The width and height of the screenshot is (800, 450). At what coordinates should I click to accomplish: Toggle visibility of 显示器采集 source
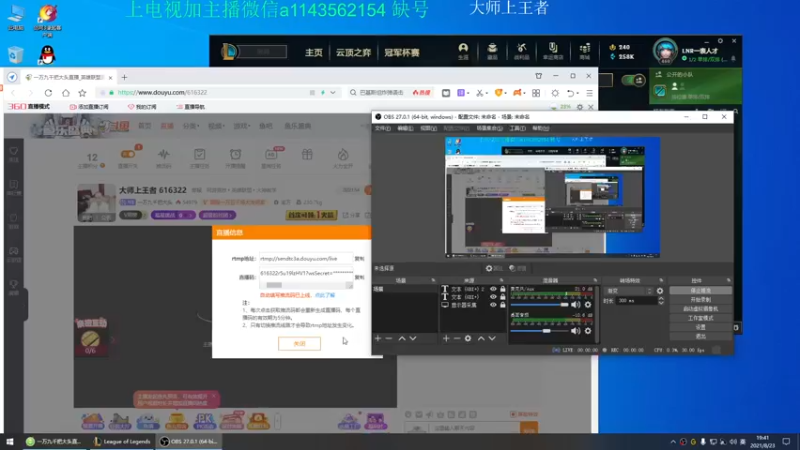click(x=493, y=305)
